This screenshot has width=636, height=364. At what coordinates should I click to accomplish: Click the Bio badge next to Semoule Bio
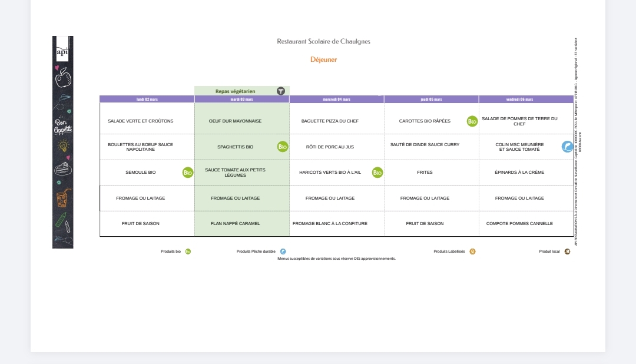click(x=188, y=173)
